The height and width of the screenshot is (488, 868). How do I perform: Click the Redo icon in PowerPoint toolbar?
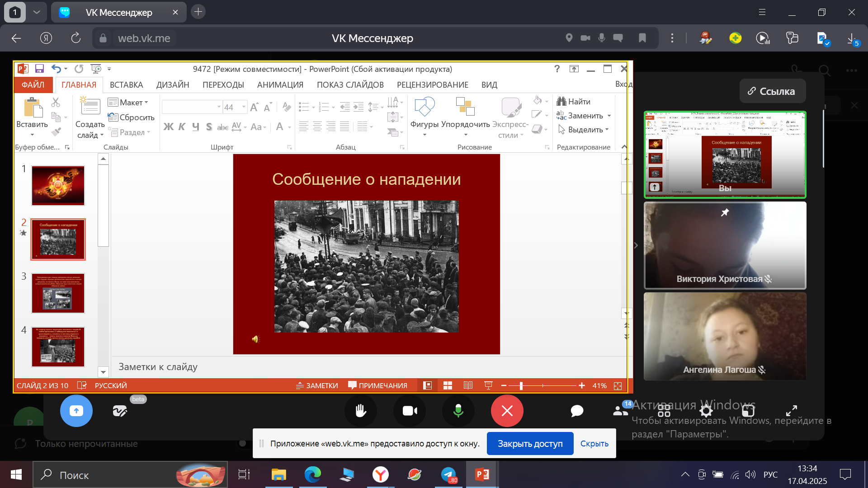coord(79,69)
